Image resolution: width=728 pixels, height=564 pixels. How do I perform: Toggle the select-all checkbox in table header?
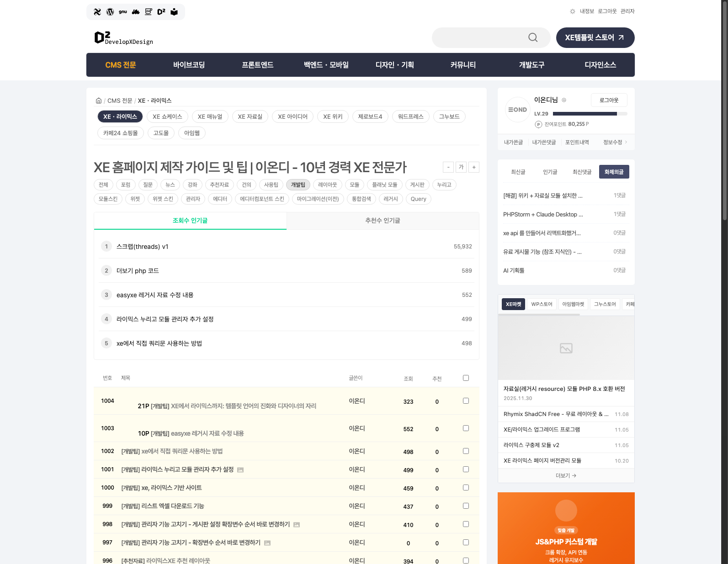466,378
